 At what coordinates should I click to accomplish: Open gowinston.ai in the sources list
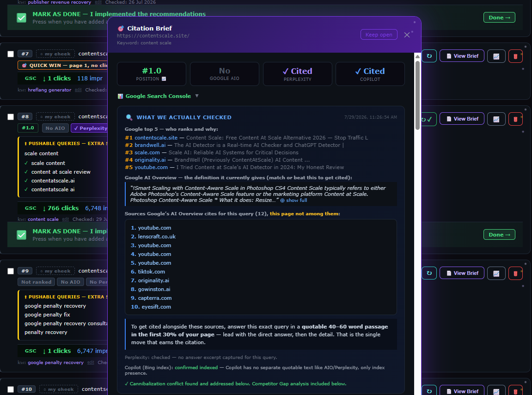pos(154,290)
